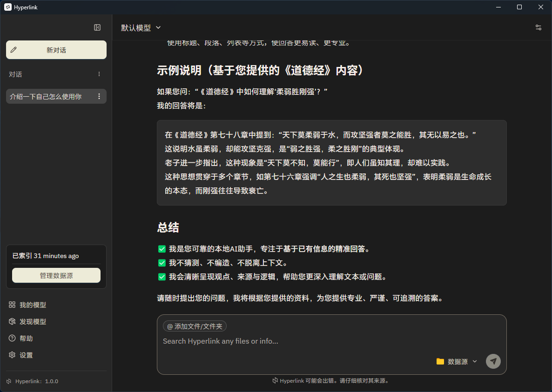Image resolution: width=552 pixels, height=392 pixels.
Task: Click the yellow folder 数据源 icon
Action: click(x=440, y=361)
